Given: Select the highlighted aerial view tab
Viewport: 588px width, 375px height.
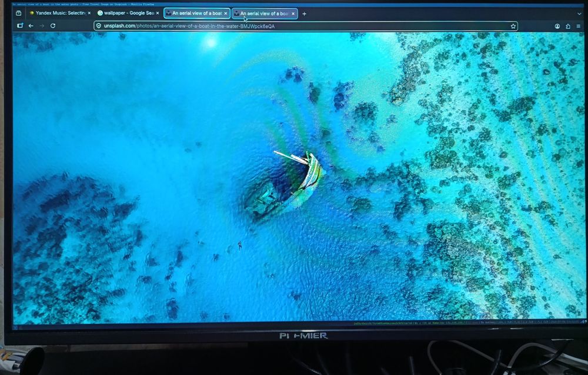Looking at the screenshot, I should [196, 13].
